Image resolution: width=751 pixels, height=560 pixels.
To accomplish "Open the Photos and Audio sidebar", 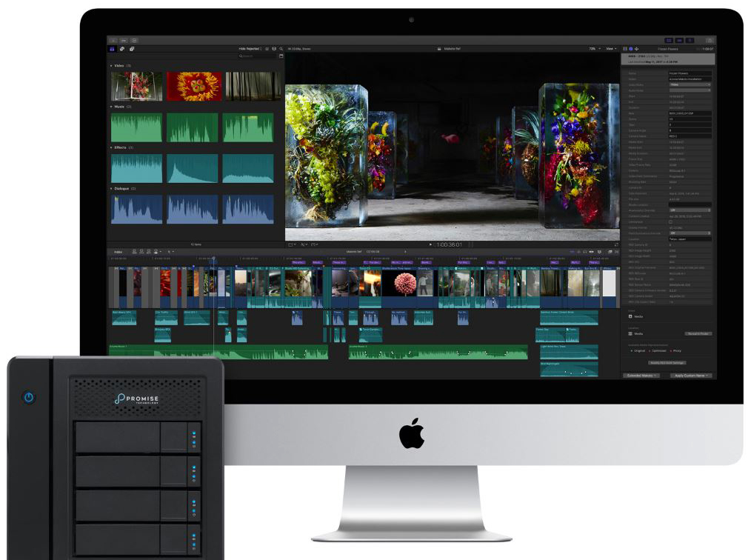I will click(121, 49).
